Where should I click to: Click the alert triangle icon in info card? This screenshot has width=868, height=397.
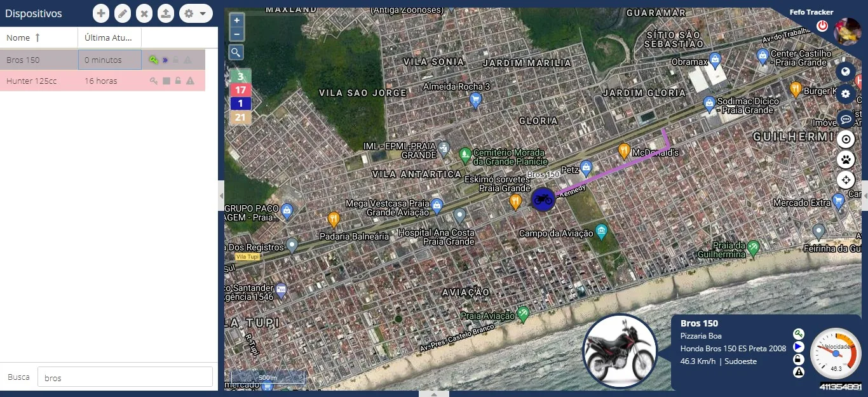coord(799,372)
